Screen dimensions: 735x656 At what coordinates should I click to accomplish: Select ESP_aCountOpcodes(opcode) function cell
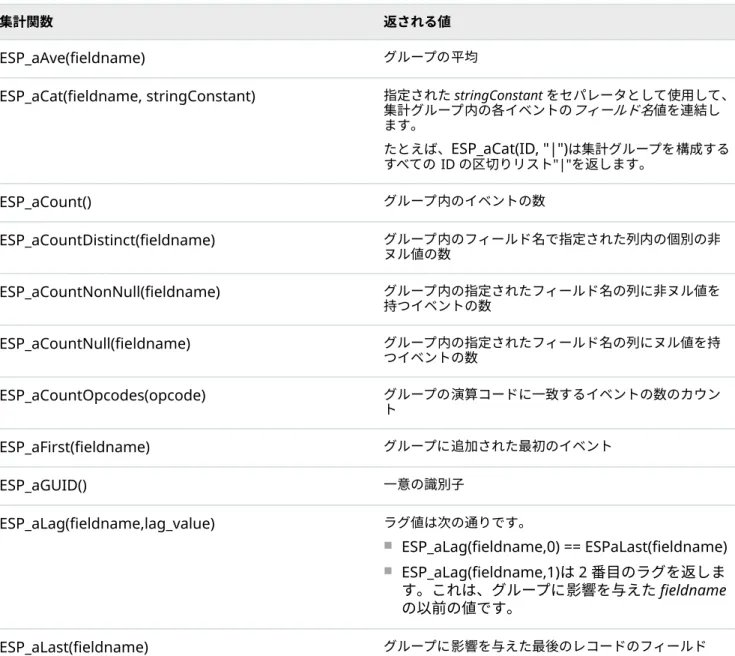coord(103,395)
